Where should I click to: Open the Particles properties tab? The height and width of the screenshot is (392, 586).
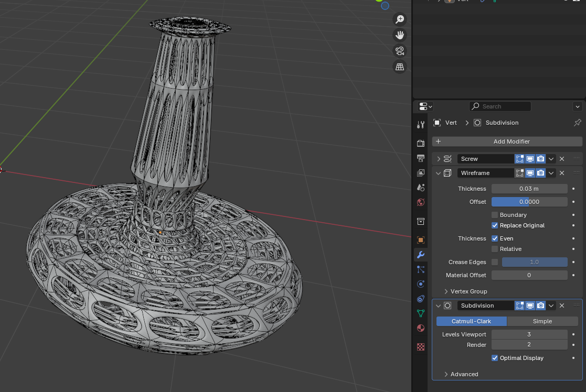pyautogui.click(x=421, y=269)
